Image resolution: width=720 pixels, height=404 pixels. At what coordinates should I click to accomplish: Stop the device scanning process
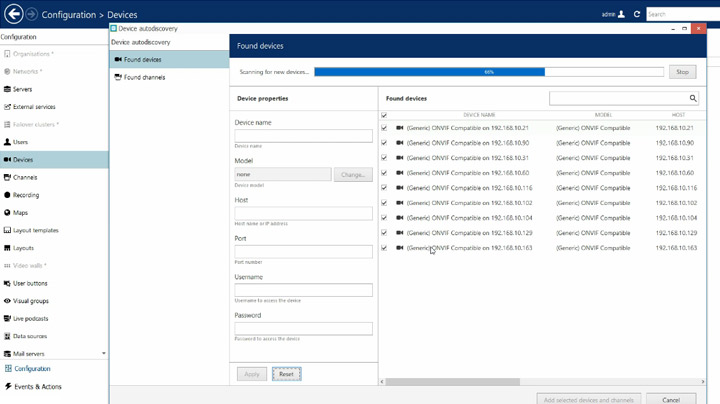point(683,72)
